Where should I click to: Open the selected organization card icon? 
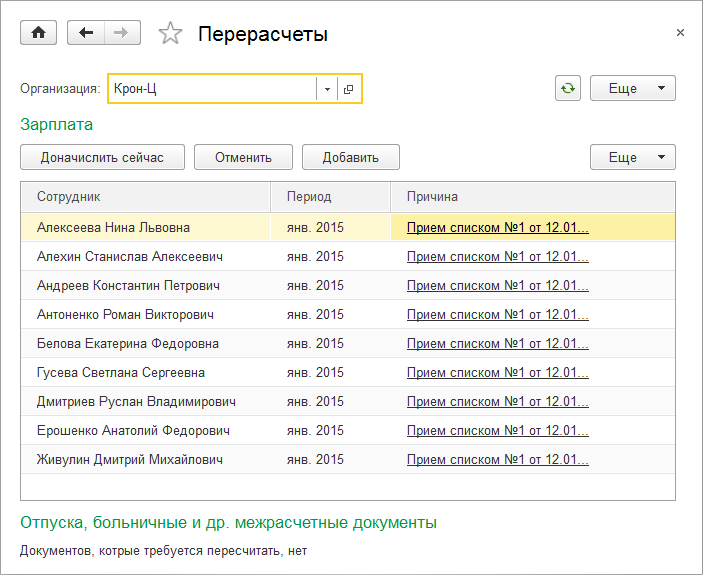349,89
